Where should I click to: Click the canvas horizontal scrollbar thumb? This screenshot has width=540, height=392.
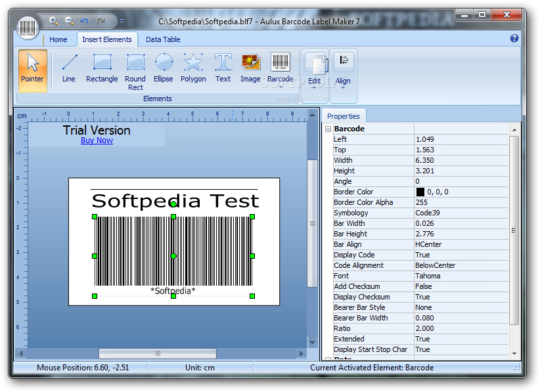(x=158, y=353)
